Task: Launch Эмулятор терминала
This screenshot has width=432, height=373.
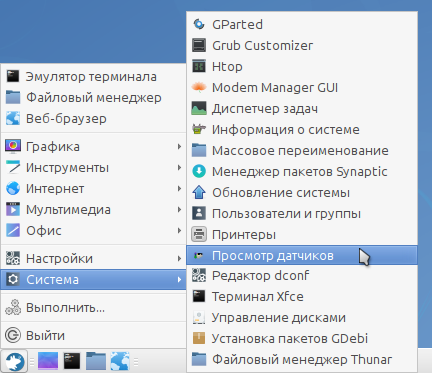Action: tap(93, 77)
